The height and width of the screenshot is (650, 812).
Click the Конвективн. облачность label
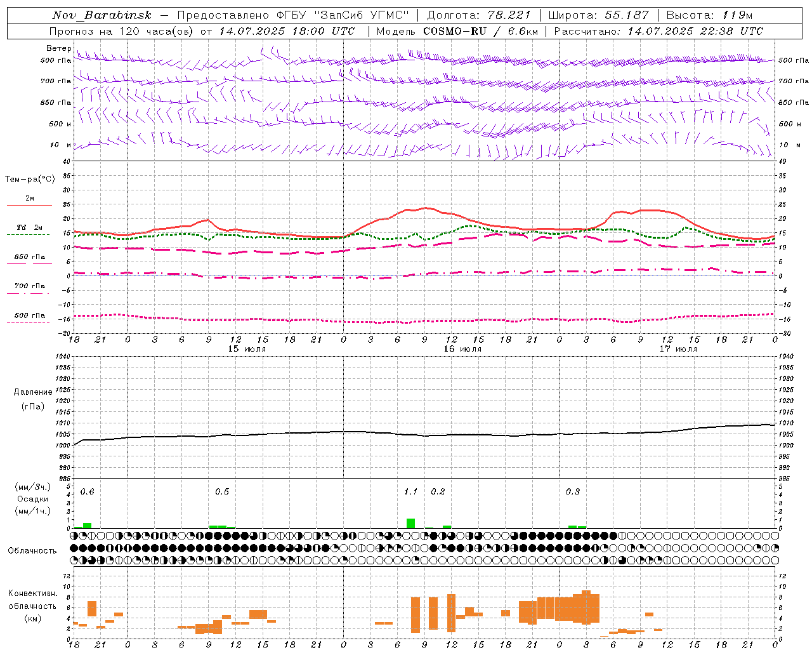pyautogui.click(x=32, y=600)
